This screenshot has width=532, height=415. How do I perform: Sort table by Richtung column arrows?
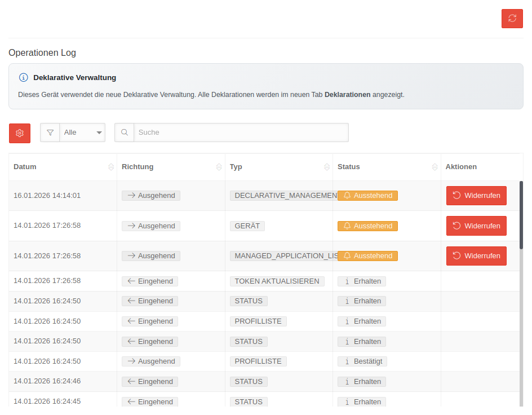tap(219, 167)
